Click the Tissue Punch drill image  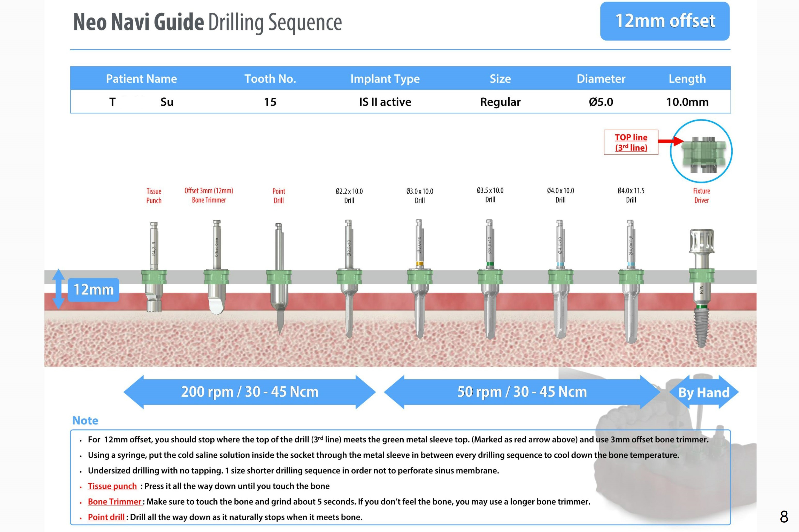[x=154, y=268]
